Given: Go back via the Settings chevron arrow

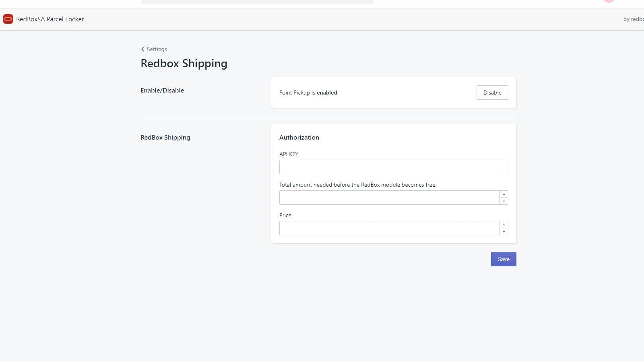Looking at the screenshot, I should click(142, 49).
